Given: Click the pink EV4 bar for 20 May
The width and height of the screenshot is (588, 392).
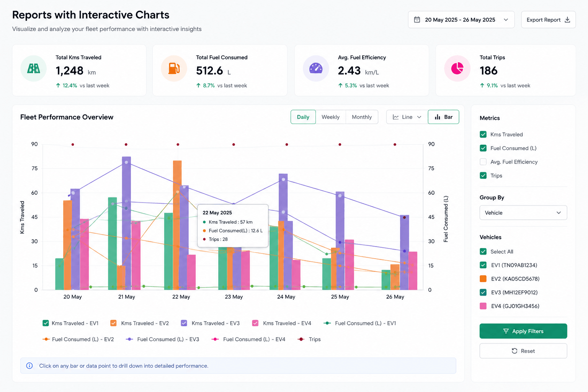Looking at the screenshot, I should [x=84, y=254].
